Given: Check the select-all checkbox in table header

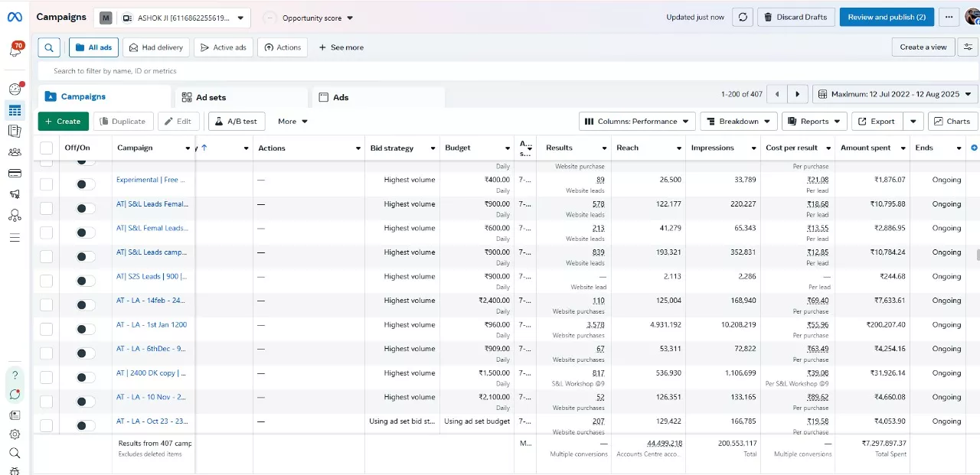Looking at the screenshot, I should 47,148.
